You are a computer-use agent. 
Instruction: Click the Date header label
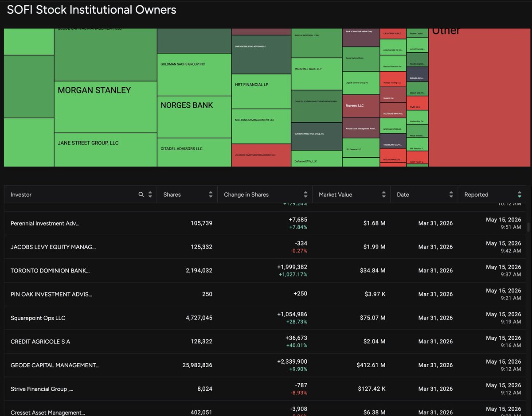pyautogui.click(x=403, y=194)
